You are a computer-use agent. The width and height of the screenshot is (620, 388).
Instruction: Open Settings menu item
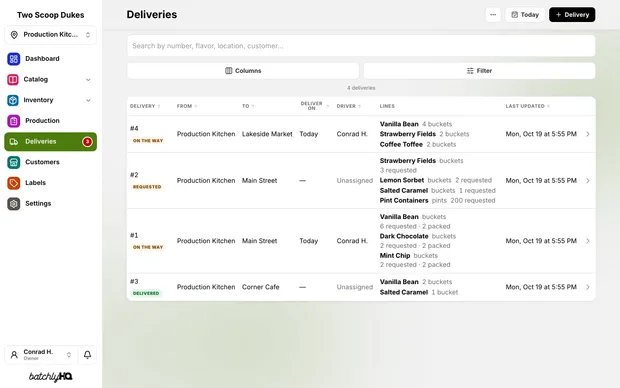pyautogui.click(x=51, y=204)
